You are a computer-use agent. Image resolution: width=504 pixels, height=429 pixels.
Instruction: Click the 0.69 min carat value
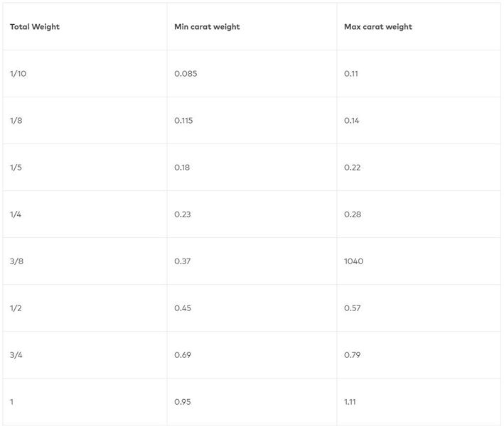(182, 355)
